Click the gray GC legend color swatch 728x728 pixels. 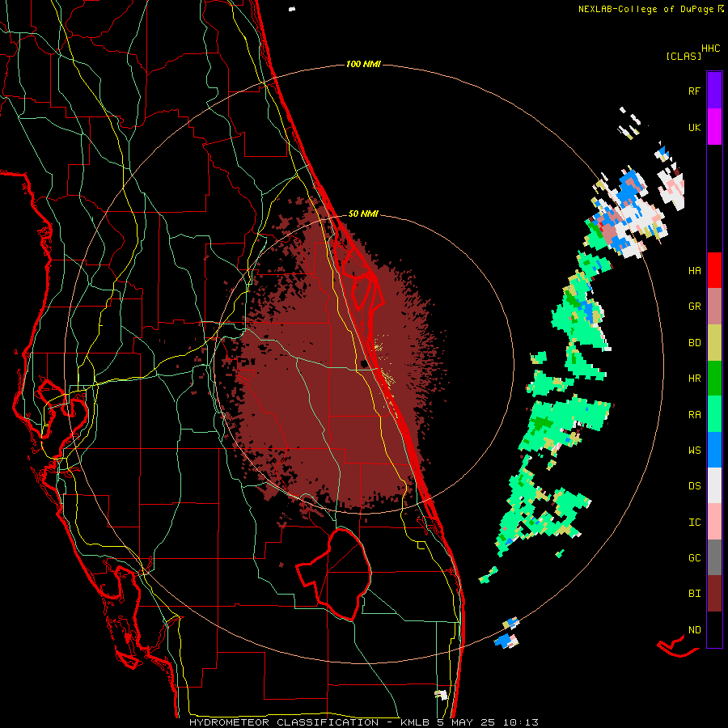714,557
